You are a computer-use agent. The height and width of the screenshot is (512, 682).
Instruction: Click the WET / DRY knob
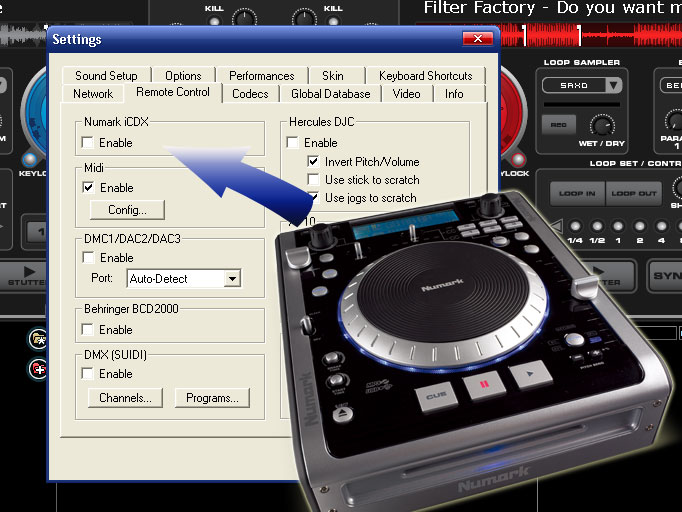[x=602, y=125]
